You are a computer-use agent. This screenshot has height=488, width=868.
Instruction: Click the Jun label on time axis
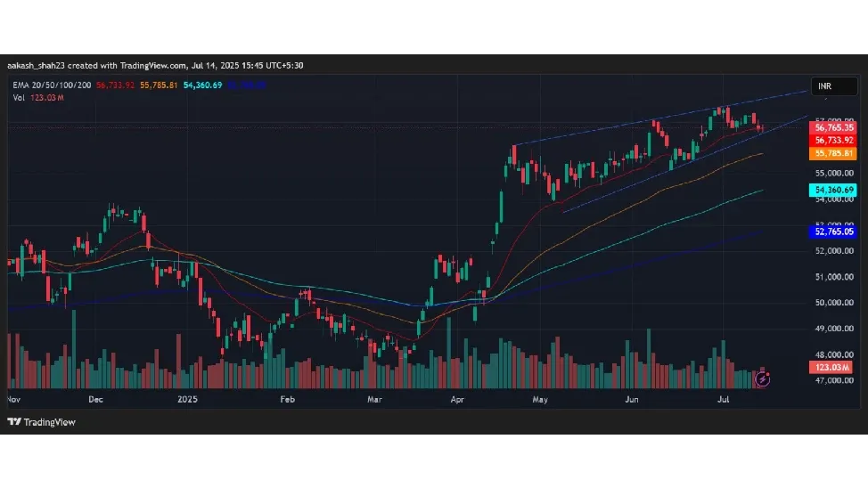click(632, 400)
